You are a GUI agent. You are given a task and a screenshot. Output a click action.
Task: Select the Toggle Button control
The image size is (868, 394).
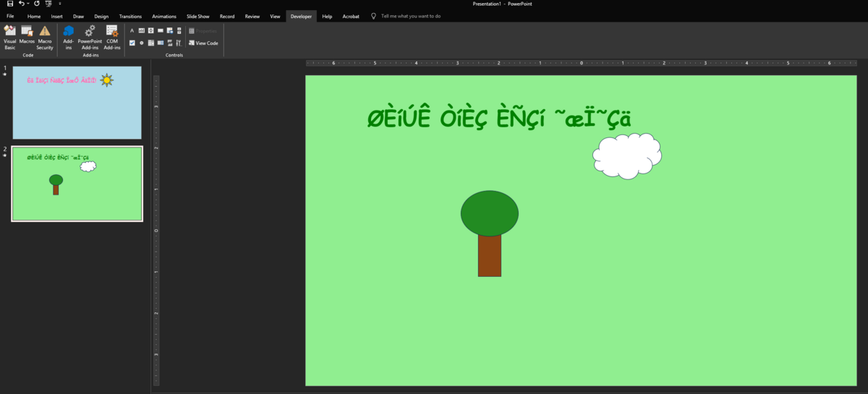click(x=169, y=43)
